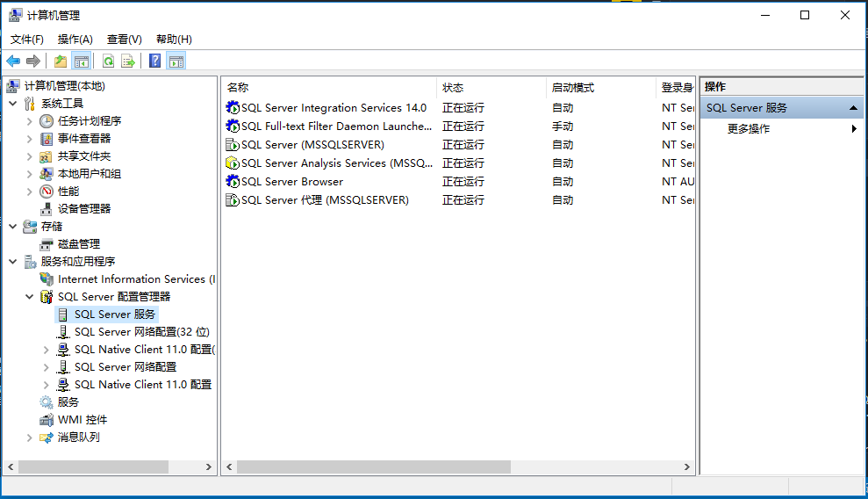Click the 事件查看器 icon in tree

[47, 139]
